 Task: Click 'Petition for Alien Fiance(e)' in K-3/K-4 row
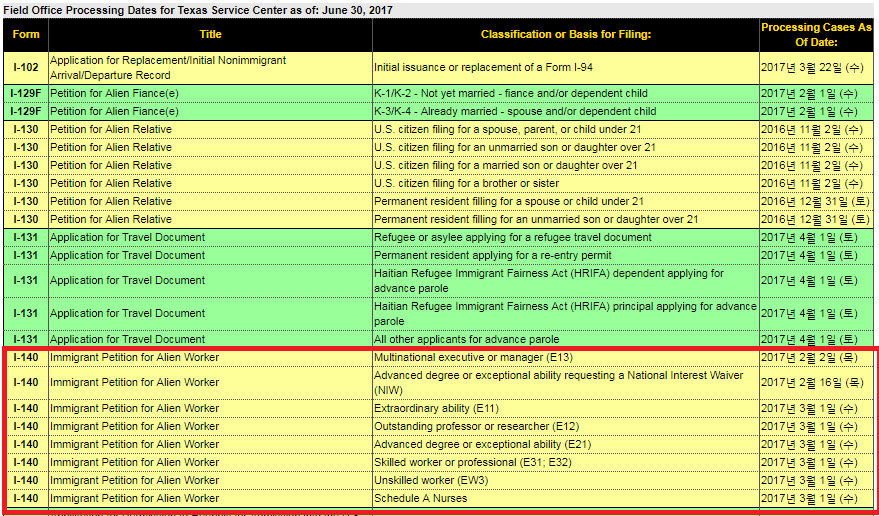tap(114, 111)
